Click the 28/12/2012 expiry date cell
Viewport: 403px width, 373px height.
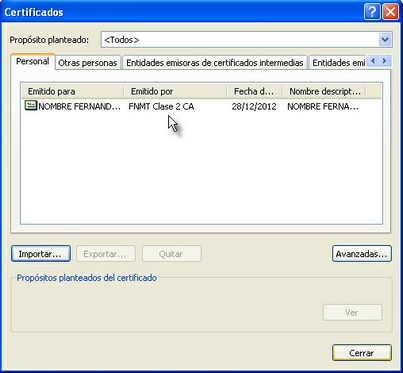tap(254, 106)
